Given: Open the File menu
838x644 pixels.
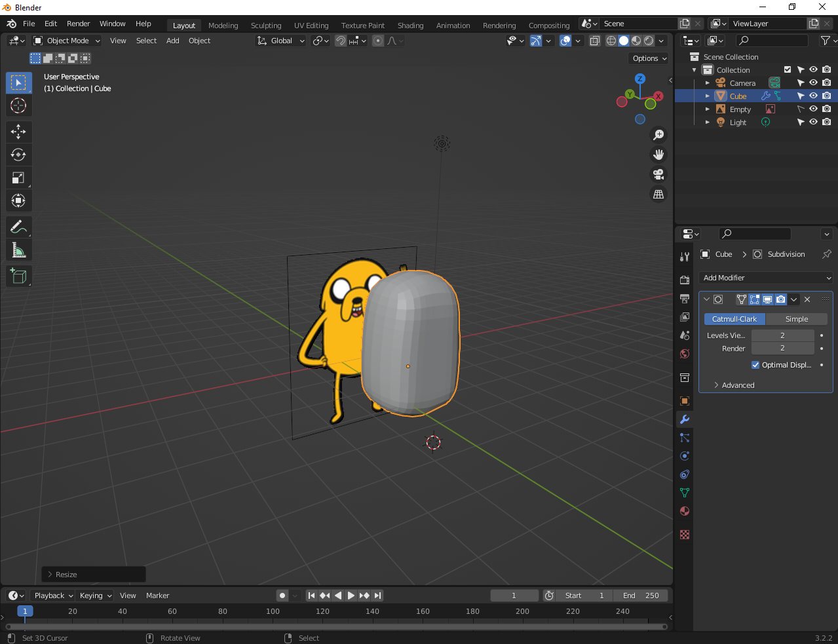Looking at the screenshot, I should pyautogui.click(x=29, y=24).
